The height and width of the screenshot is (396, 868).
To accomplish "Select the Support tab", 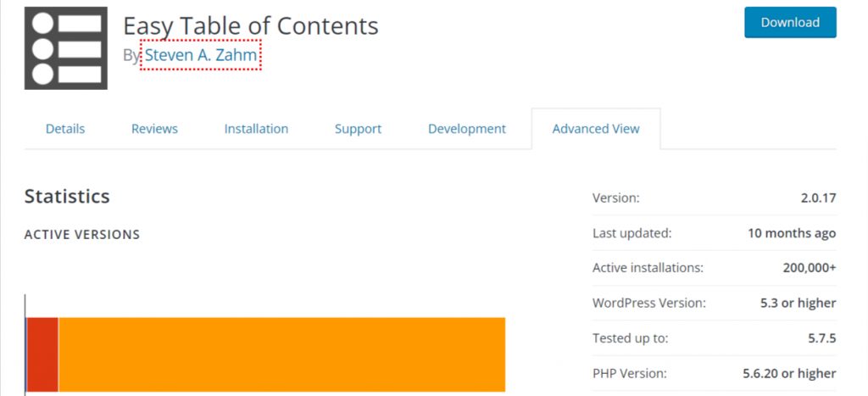I will click(359, 129).
